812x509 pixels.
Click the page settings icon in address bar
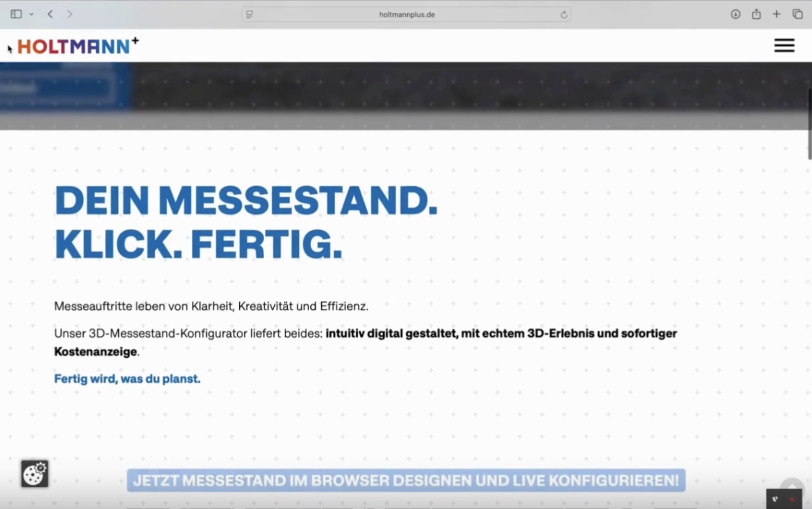coord(250,15)
